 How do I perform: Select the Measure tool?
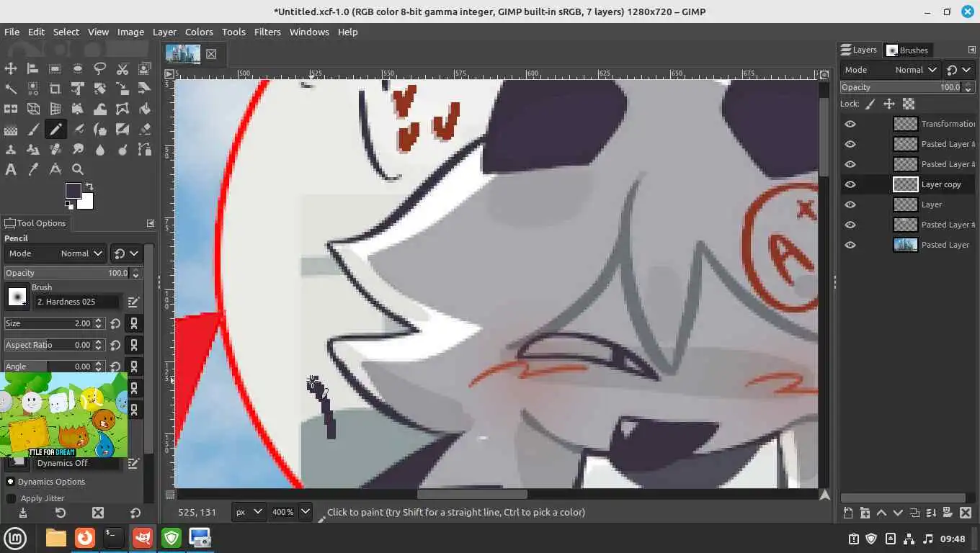[55, 169]
